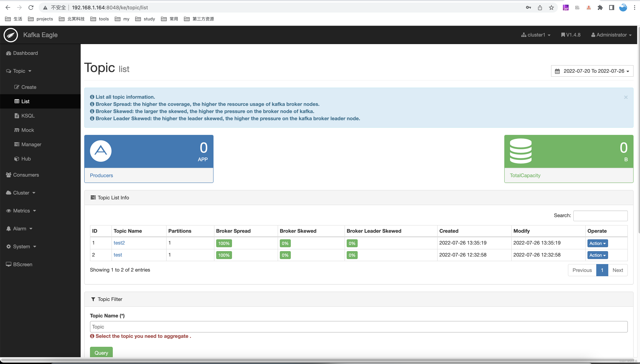Sort by Broker Spread column header
This screenshot has height=364, width=640.
point(246,231)
